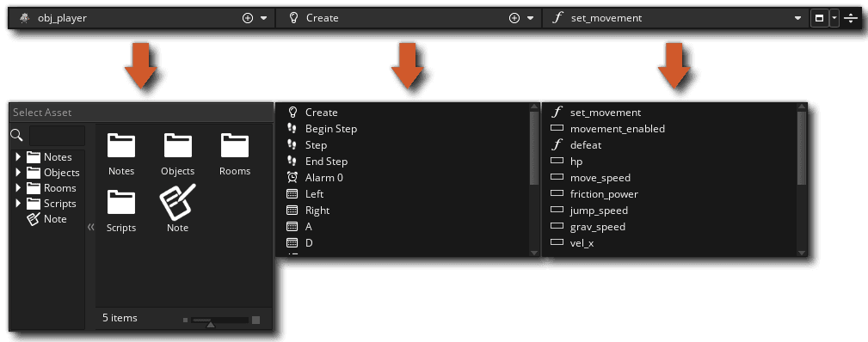This screenshot has height=342, width=868.
Task: Click the '5 items' count label
Action: (120, 318)
